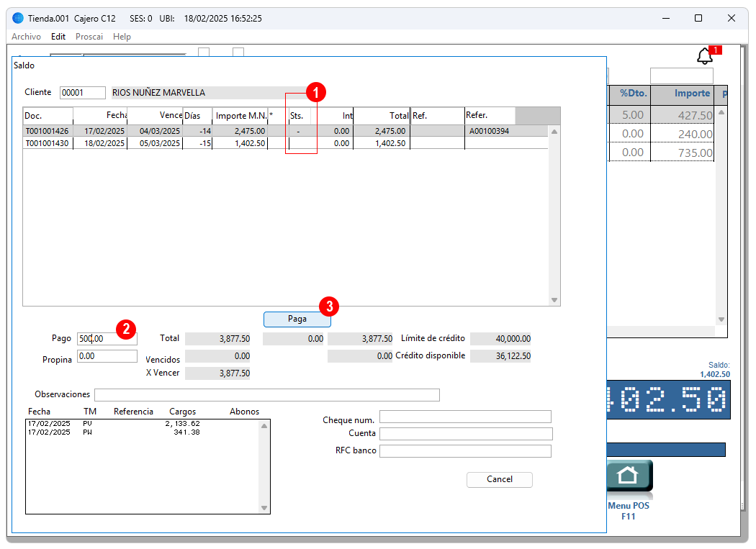Image resolution: width=756 pixels, height=549 pixels.
Task: Click the Límite de crédito value 40,000.00
Action: coord(500,339)
